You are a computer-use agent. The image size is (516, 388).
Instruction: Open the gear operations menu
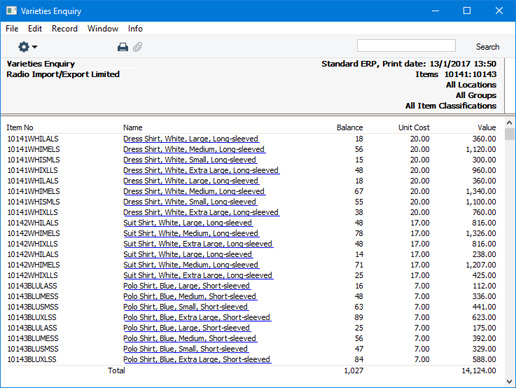[27, 47]
